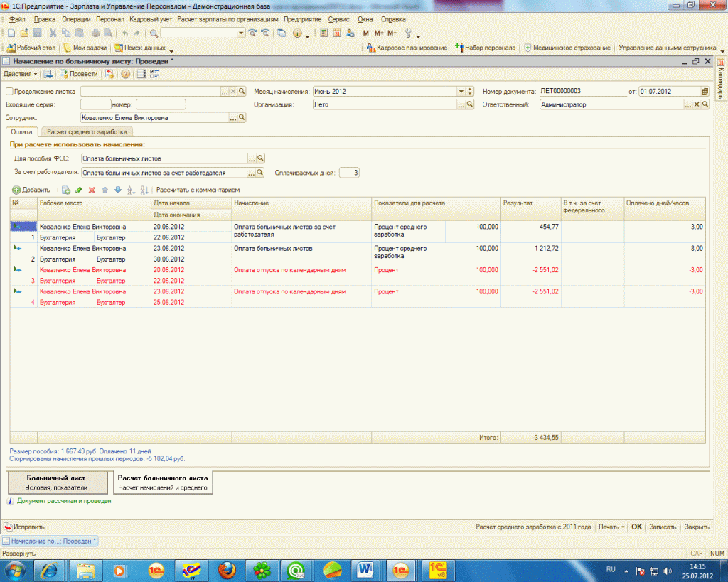This screenshot has width=728, height=582.
Task: Toggle the Продолжение листка checkbox
Action: (x=9, y=92)
